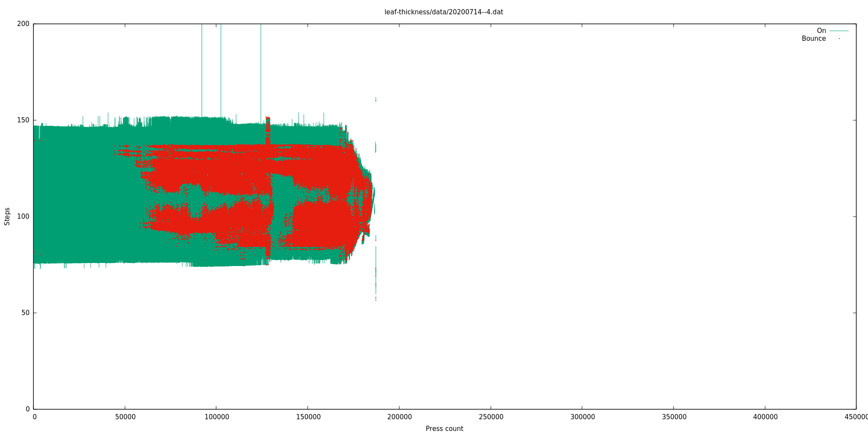Click the 50000 tick label on x-axis
868x434 pixels.
coord(125,417)
